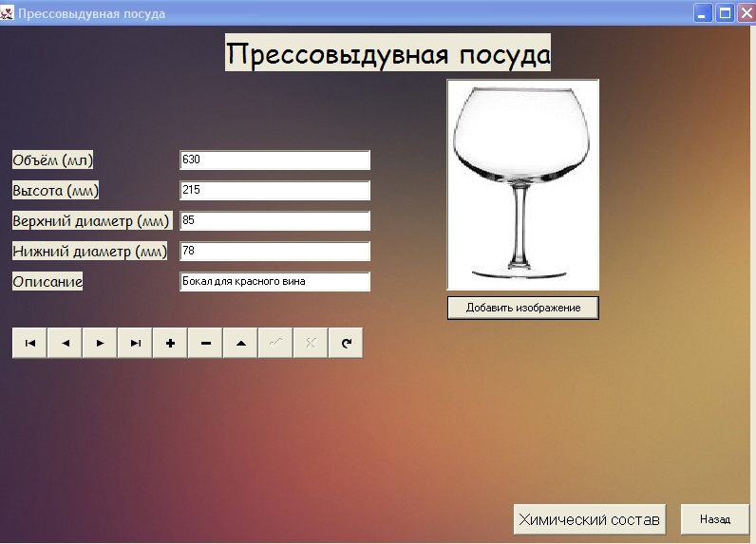Delete current record with minus button
Viewport: 756px width, 544px height.
pyautogui.click(x=205, y=343)
